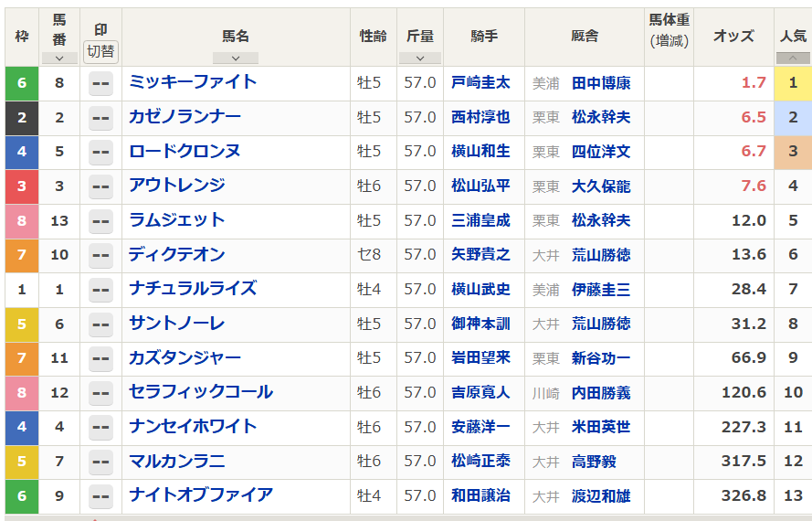Image resolution: width=812 pixels, height=521 pixels.
Task: Sort by horse number 馬番 arrow
Action: click(59, 58)
